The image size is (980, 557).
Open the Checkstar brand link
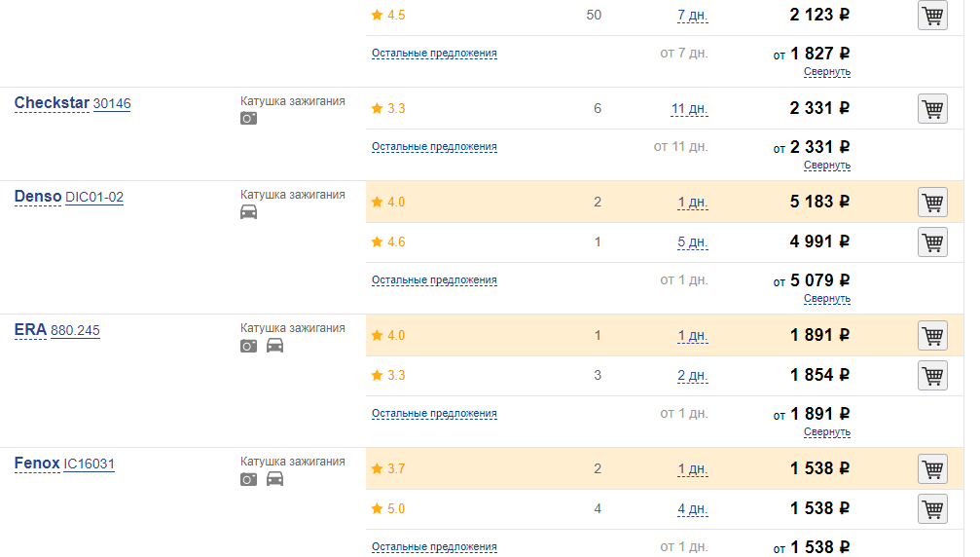tap(52, 103)
